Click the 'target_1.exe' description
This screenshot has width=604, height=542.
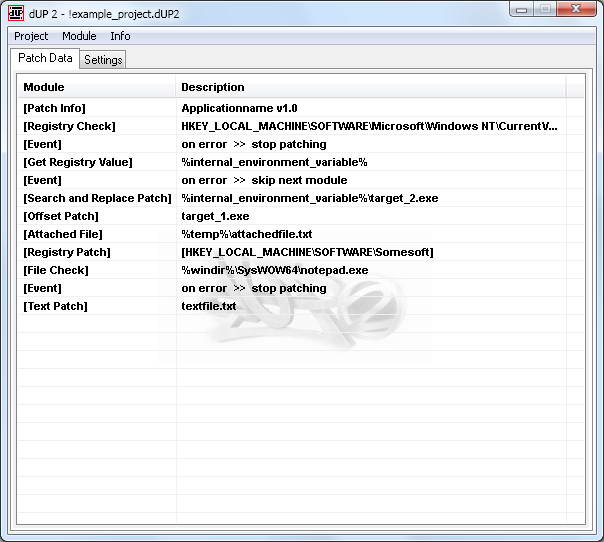point(215,216)
